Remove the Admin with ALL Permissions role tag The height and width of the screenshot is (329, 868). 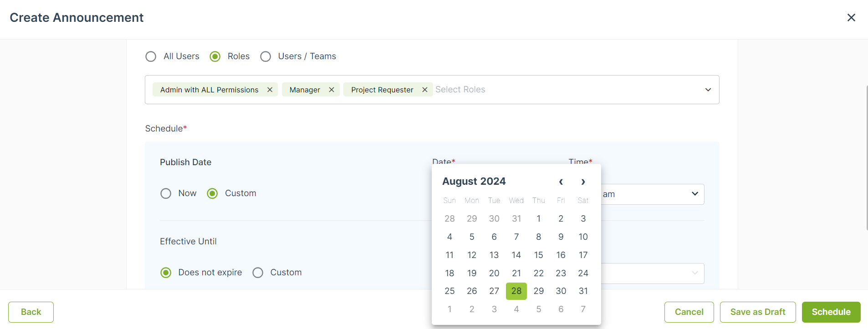tap(270, 90)
